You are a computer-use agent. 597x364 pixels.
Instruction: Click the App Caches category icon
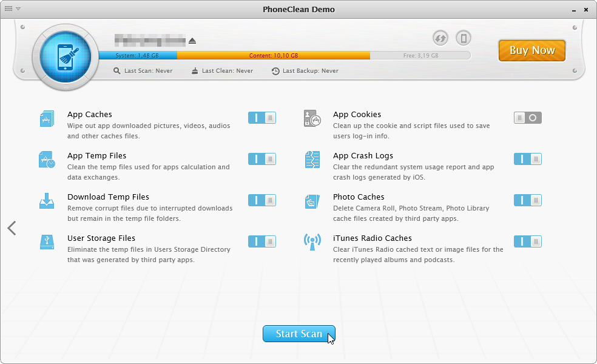47,118
